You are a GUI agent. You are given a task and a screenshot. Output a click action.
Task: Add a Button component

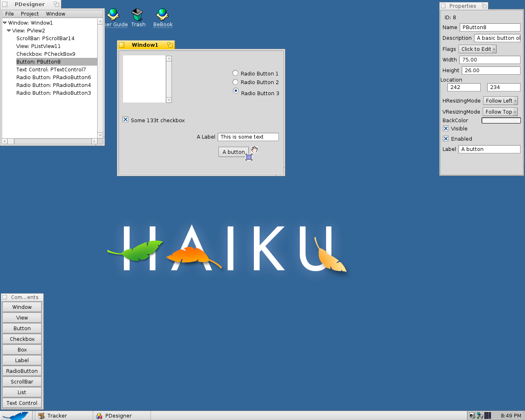pos(22,328)
